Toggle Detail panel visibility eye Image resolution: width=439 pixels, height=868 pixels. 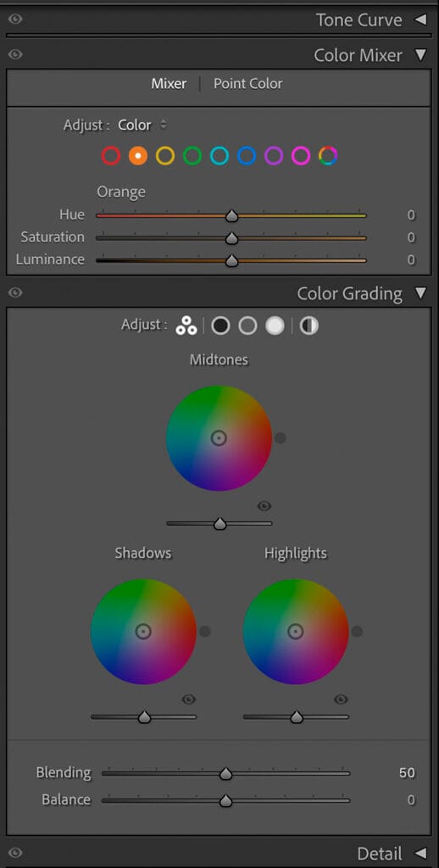point(15,853)
